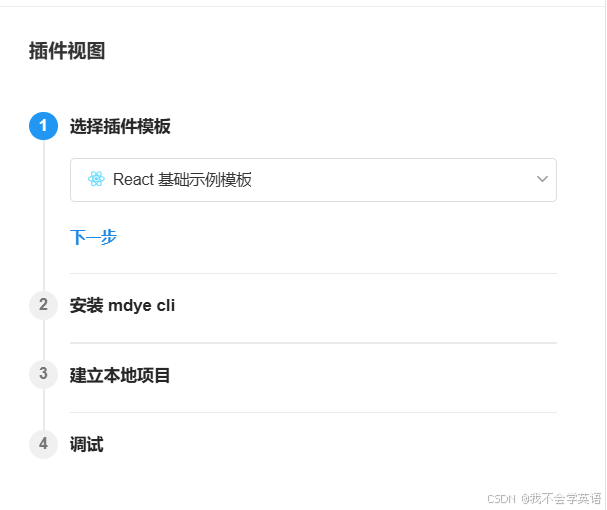Click the connector line between steps 3 and 4
Screen dimensions: 607x510
point(44,410)
